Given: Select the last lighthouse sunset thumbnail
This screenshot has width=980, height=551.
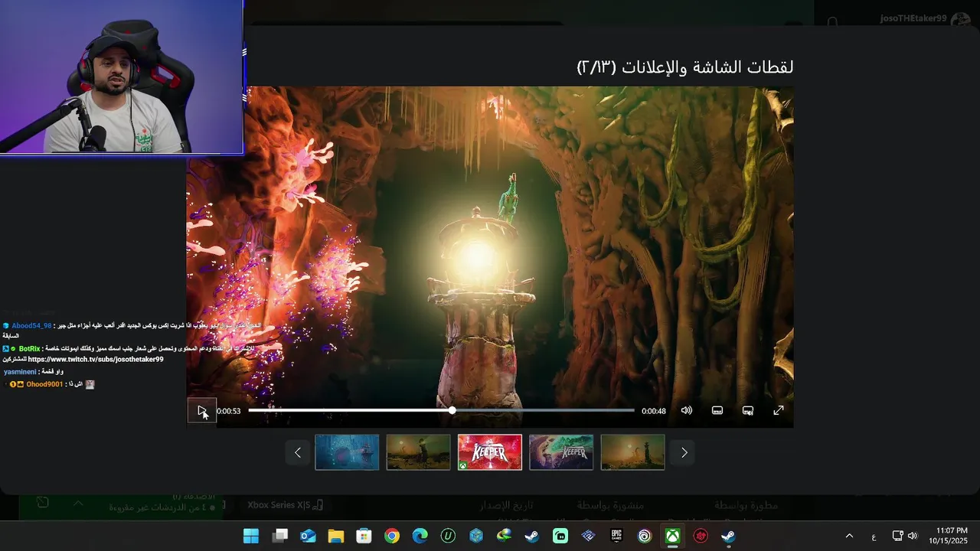Looking at the screenshot, I should tap(633, 452).
